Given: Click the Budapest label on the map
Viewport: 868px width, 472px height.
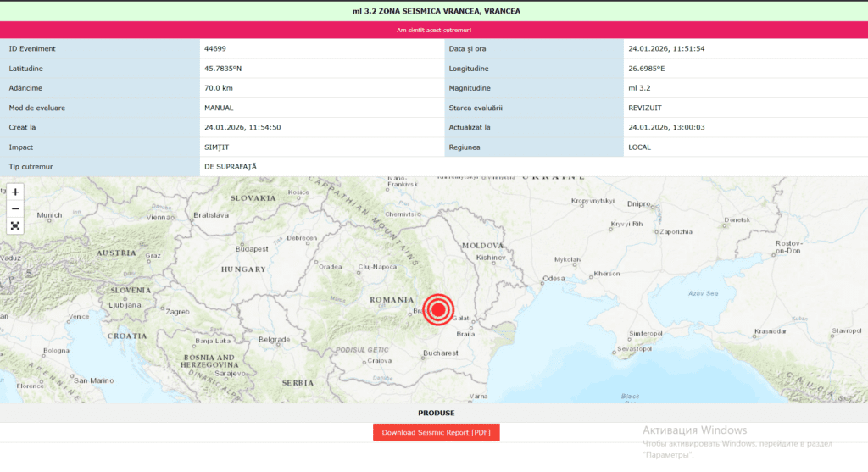Looking at the screenshot, I should coord(252,249).
